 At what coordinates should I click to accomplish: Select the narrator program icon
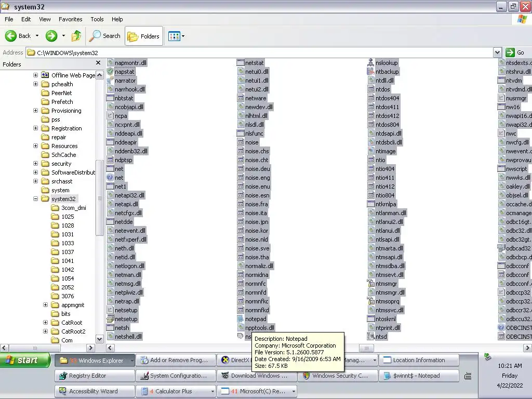point(110,81)
